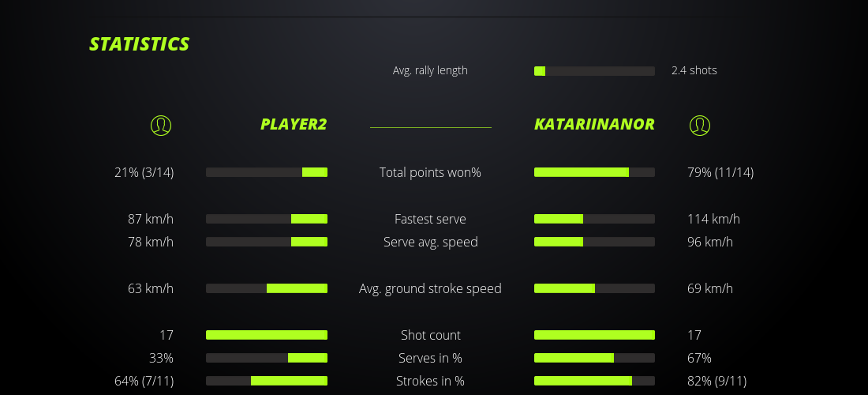The image size is (868, 395).
Task: Click the KATARIINANOR profile avatar icon
Action: [x=700, y=125]
